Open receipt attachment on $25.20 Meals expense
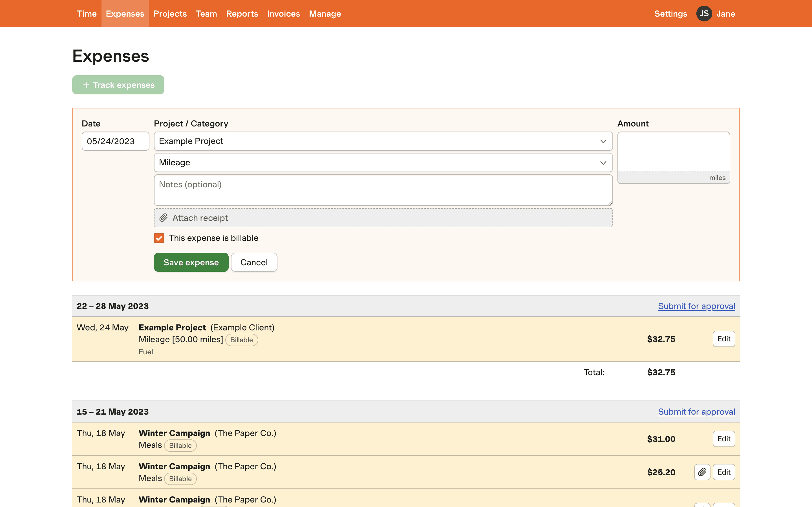812x507 pixels. (702, 472)
